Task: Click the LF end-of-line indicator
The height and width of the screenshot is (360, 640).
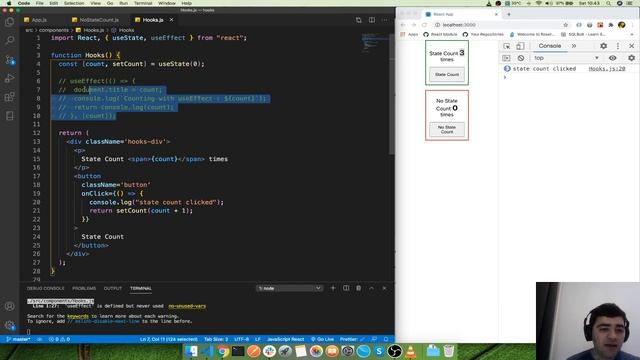Action: point(258,339)
